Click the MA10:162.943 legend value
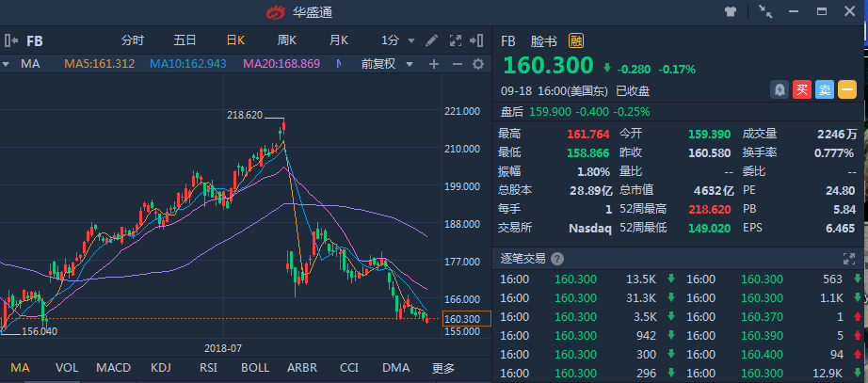Viewport: 868px width, 383px height. 188,64
